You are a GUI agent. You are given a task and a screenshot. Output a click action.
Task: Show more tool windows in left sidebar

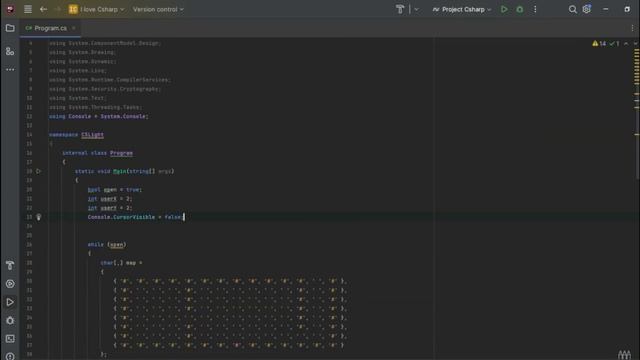click(10, 70)
